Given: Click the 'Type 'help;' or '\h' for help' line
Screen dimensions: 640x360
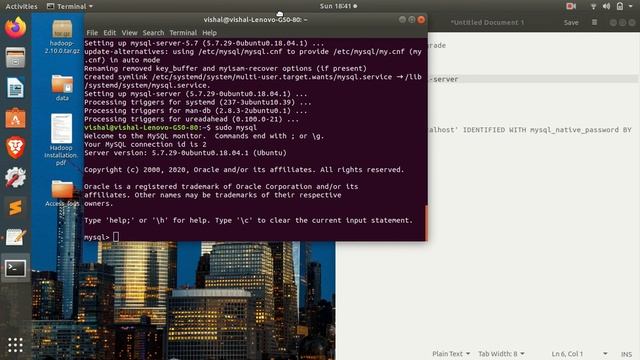Looking at the screenshot, I should 249,220.
